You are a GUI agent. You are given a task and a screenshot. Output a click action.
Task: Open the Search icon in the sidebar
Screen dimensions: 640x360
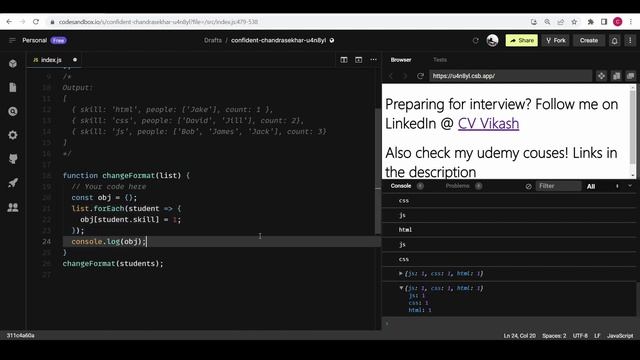(x=13, y=111)
